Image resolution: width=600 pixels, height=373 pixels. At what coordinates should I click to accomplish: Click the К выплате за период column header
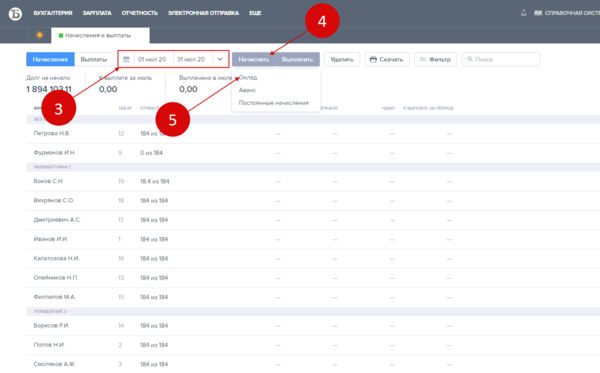click(x=428, y=108)
